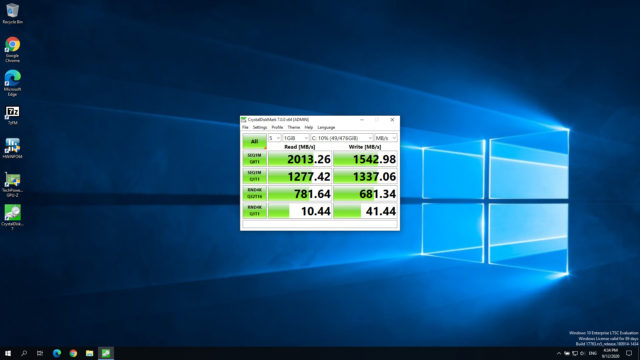Image resolution: width=640 pixels, height=360 pixels.
Task: Open the Recycle Bin desktop icon
Action: tap(12, 13)
